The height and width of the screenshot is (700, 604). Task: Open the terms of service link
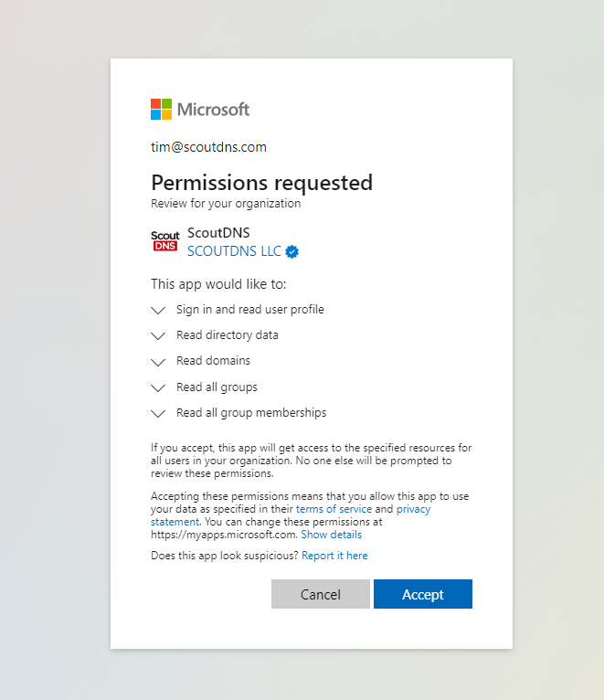(334, 509)
